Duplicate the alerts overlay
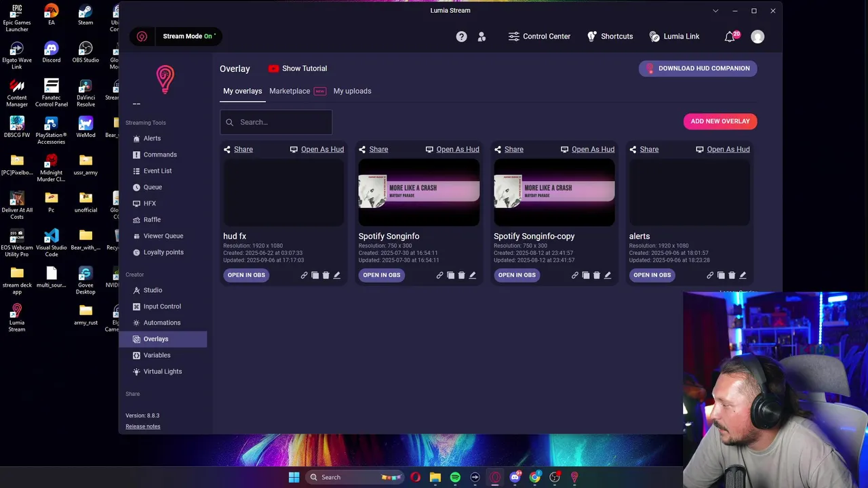The width and height of the screenshot is (868, 488). tap(721, 275)
